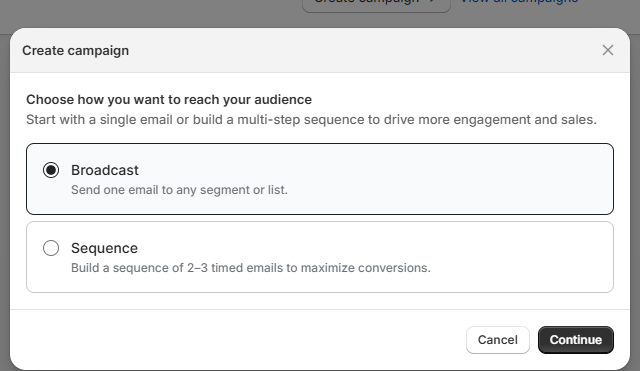Click the Cancel button
Viewport: 640px width, 371px height.
[498, 340]
